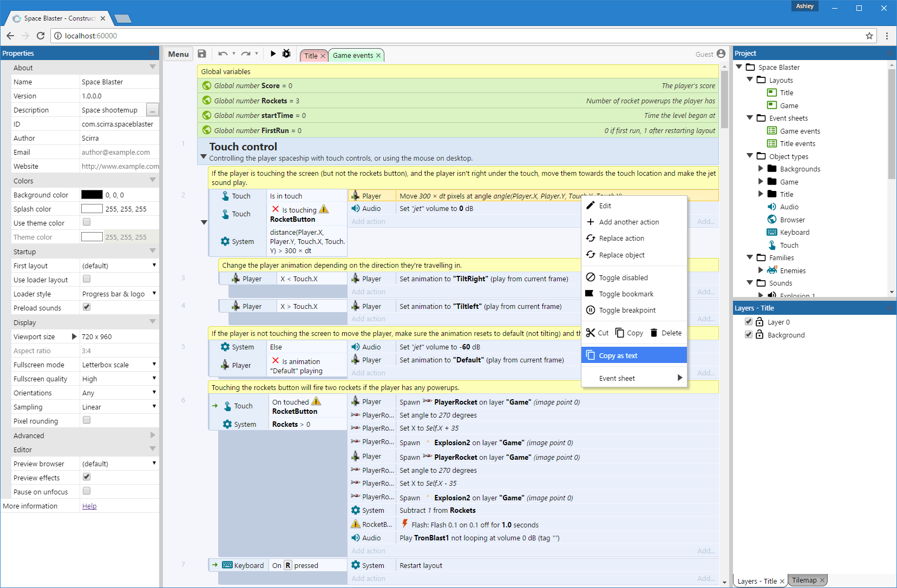Expand the Backgrounds folder in Project
The width and height of the screenshot is (897, 588).
pos(761,169)
